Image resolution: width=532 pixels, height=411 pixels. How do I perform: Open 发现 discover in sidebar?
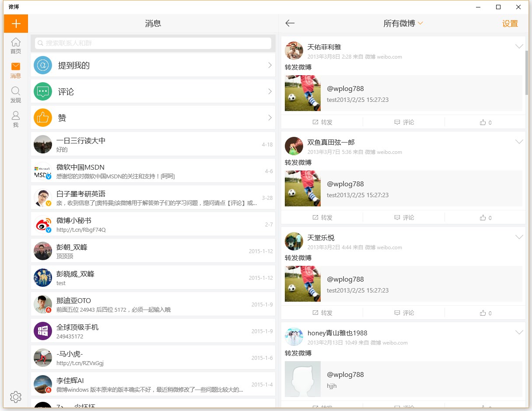coord(16,95)
